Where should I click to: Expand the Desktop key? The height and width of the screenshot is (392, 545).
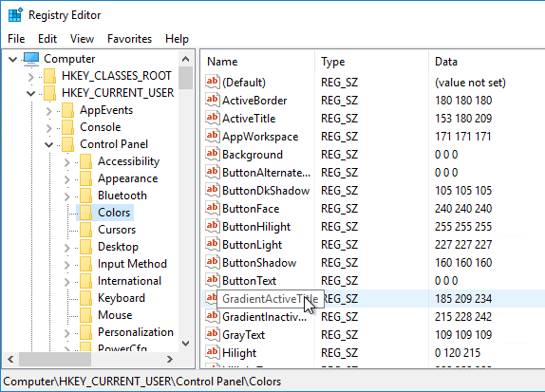pyautogui.click(x=67, y=248)
